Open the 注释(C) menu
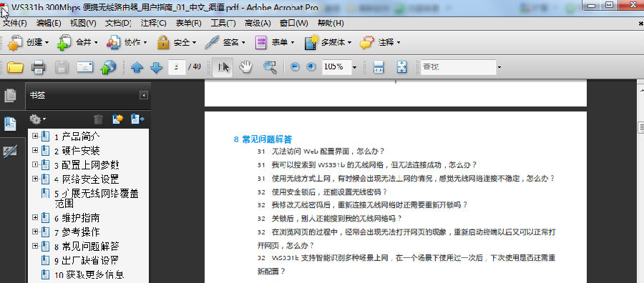The width and height of the screenshot is (644, 283). click(x=154, y=24)
